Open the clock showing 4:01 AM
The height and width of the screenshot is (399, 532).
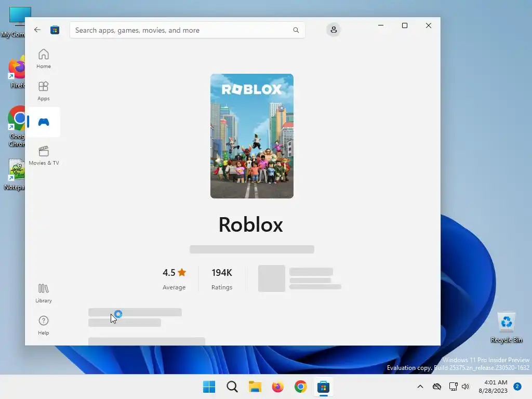[x=493, y=387]
